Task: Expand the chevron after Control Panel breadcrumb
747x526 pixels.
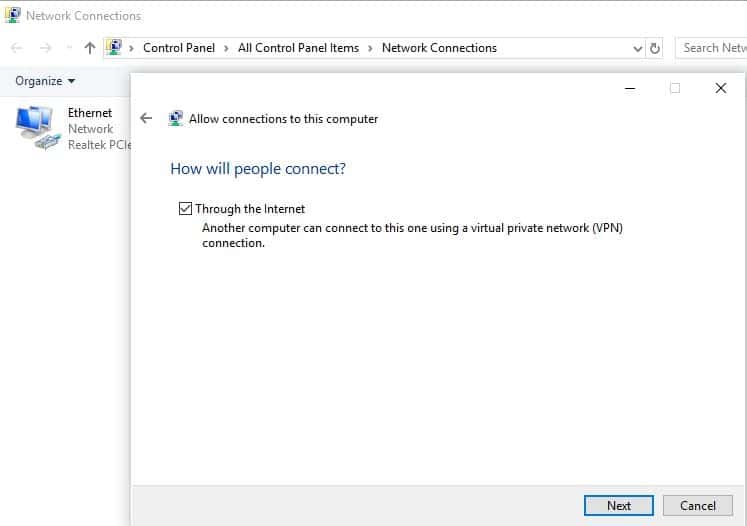Action: 226,48
